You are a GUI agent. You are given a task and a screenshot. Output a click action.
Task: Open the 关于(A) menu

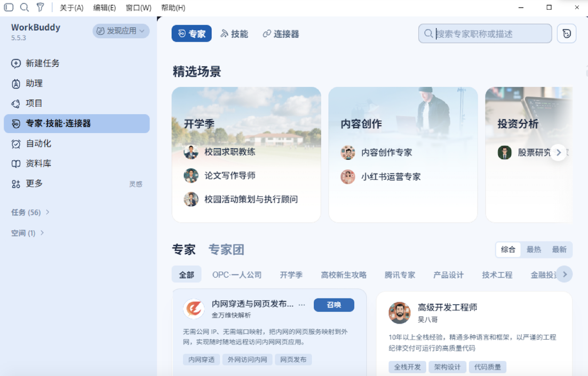coord(71,8)
